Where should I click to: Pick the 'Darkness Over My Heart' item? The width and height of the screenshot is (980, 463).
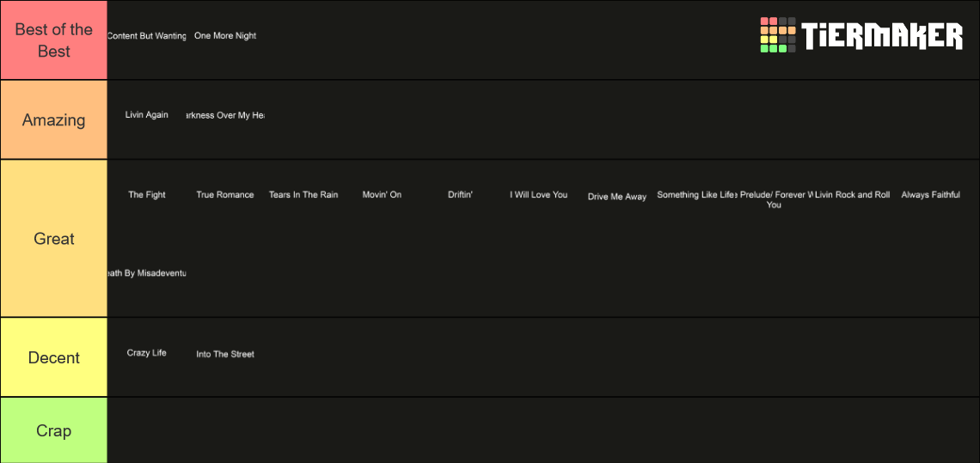pyautogui.click(x=225, y=116)
